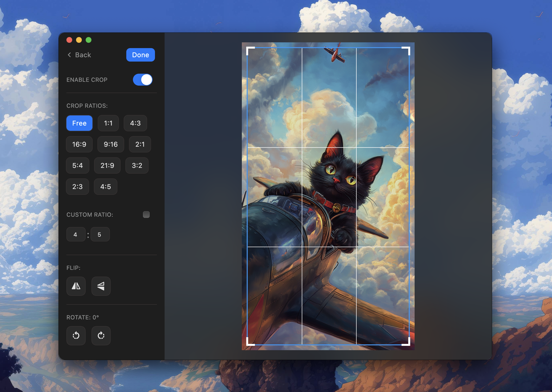Screen dimensions: 552x392
Task: Click the top-left crop corner handle
Action: (x=250, y=51)
